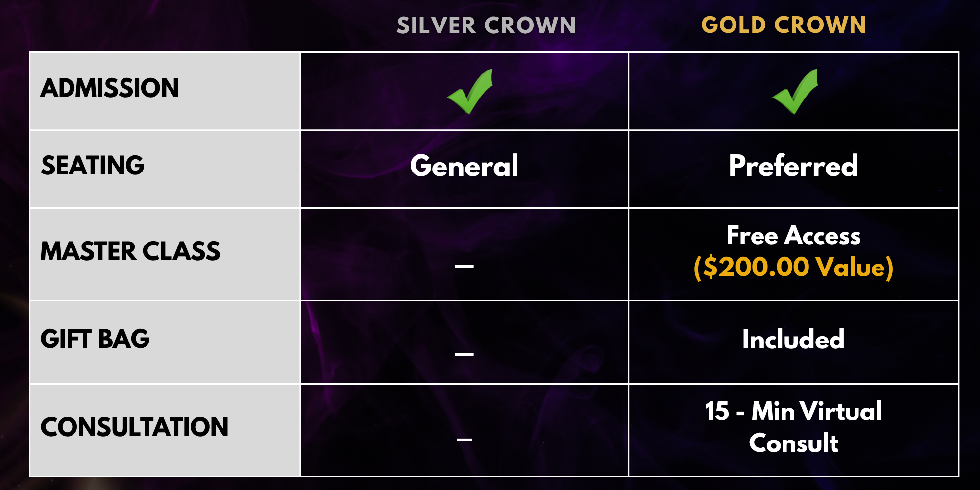Click the ADMISSION row label
Screen dimensions: 980x490
[x=110, y=88]
